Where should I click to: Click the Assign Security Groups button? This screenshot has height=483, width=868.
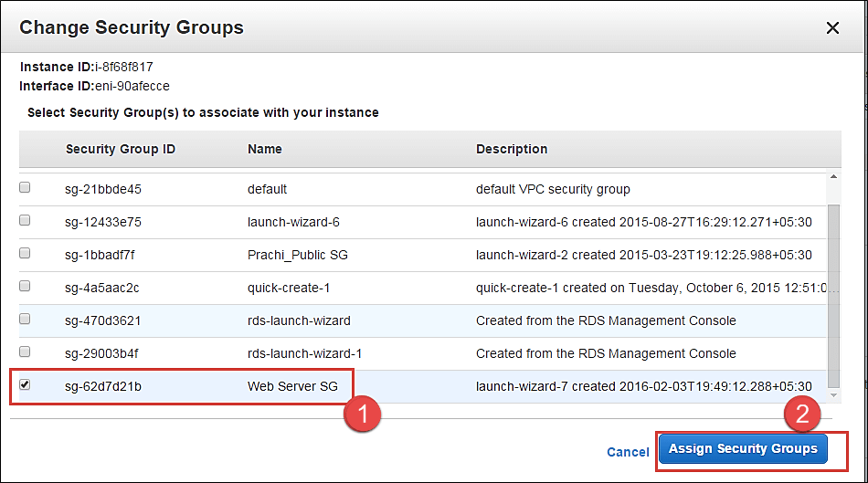[743, 449]
